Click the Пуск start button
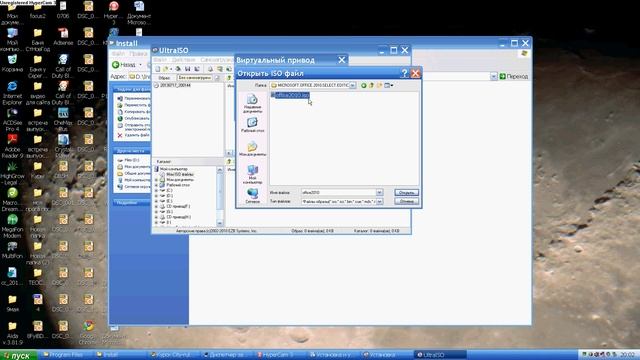The height and width of the screenshot is (360, 640). point(18,355)
